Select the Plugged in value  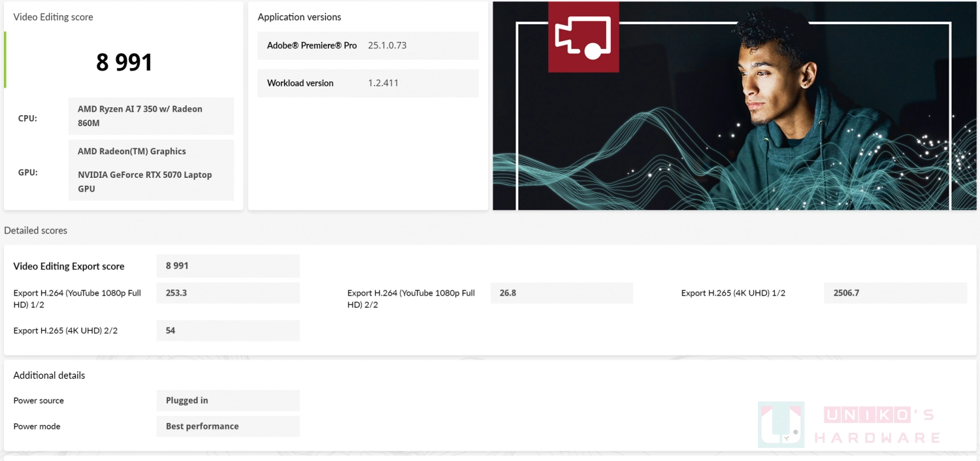coord(228,400)
